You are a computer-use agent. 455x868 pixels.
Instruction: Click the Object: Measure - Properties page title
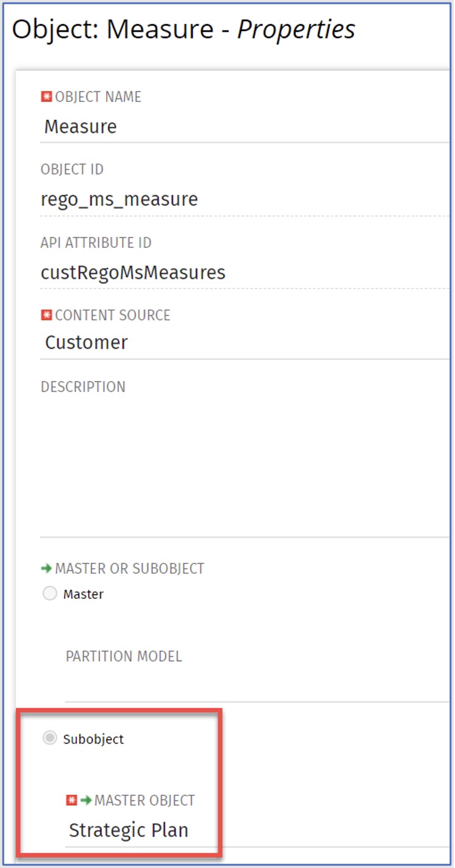(x=184, y=29)
